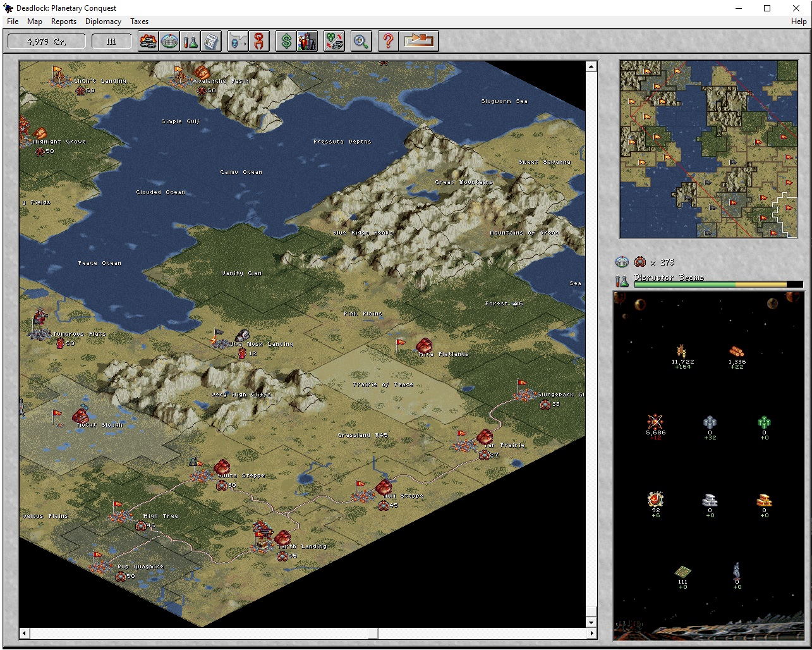Click the red atom energy resource icon
This screenshot has height=650, width=812.
[x=656, y=422]
